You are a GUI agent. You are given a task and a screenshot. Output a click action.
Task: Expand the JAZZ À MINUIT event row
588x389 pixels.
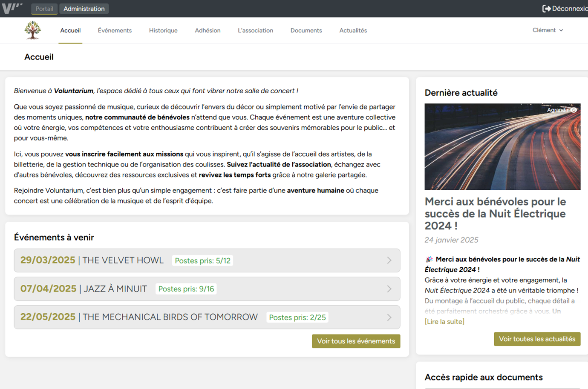[x=389, y=289]
